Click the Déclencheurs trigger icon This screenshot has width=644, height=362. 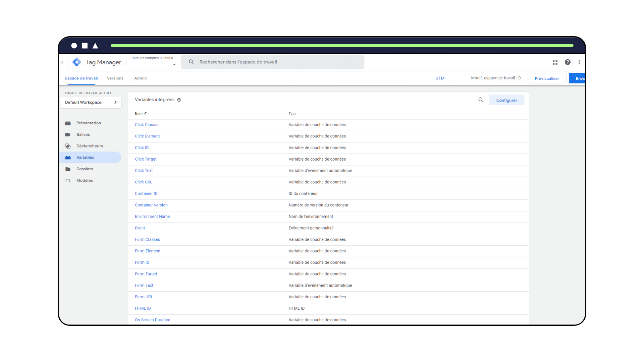tap(68, 146)
